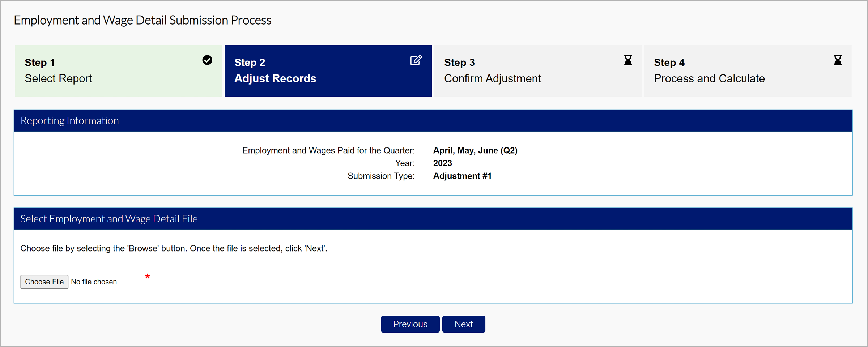Screen dimensions: 868x347
Task: Click the 'Adjustment #1' submission type value
Action: tap(462, 176)
